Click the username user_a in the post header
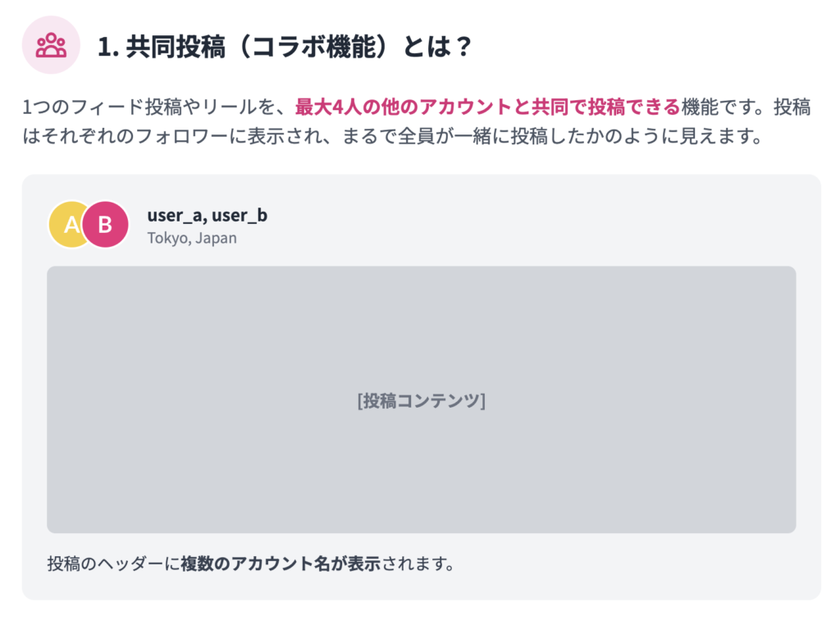The image size is (840, 621). [x=175, y=216]
